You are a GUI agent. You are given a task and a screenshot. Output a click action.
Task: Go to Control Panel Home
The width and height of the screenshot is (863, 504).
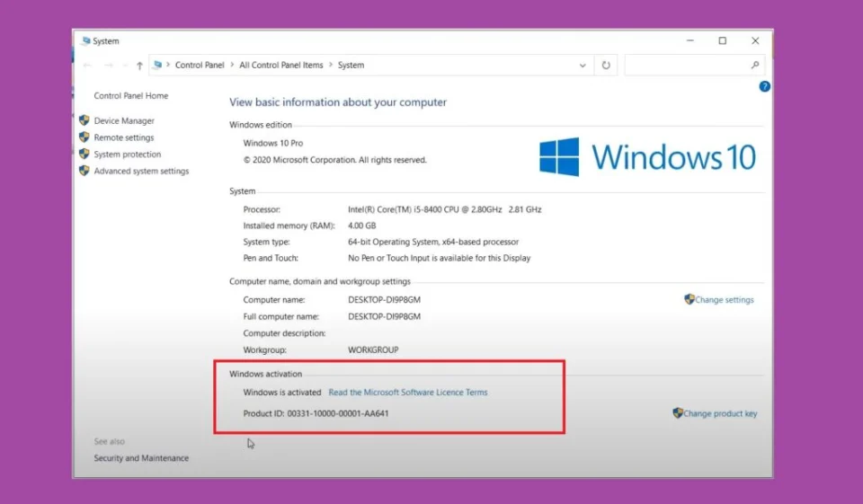(x=131, y=96)
